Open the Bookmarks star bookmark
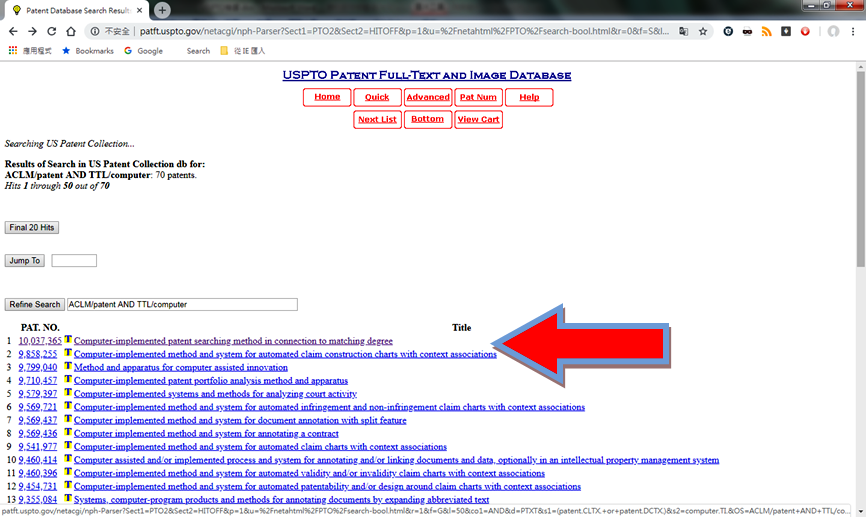Screen dimensions: 866x517 click(x=88, y=51)
